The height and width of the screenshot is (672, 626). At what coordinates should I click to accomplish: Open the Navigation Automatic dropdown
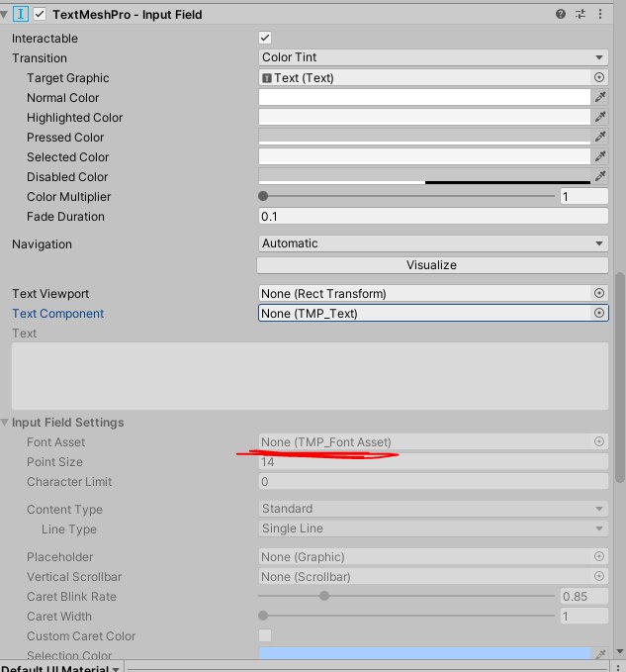click(x=433, y=243)
